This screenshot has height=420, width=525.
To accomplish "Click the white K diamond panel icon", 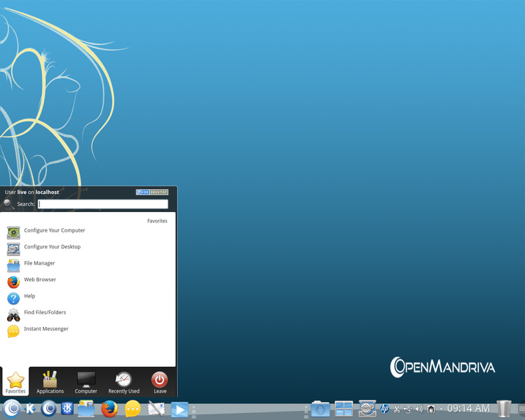I will 31,409.
